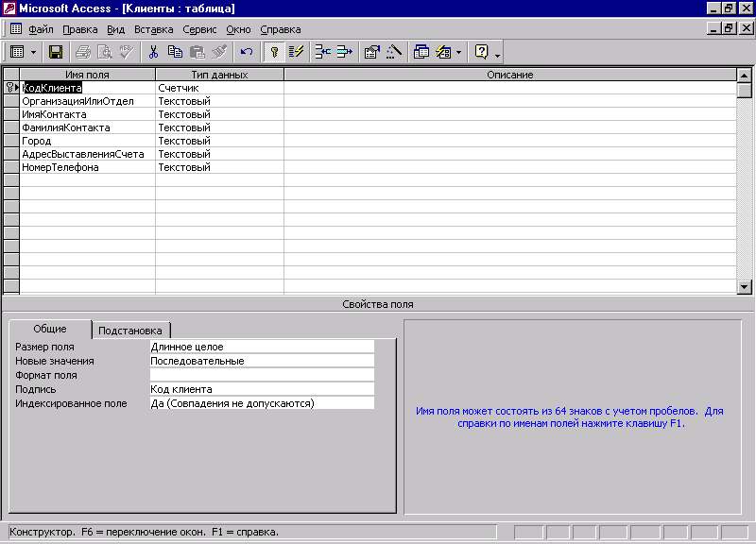Click the Имя поля column header
756x544 pixels.
[x=87, y=75]
